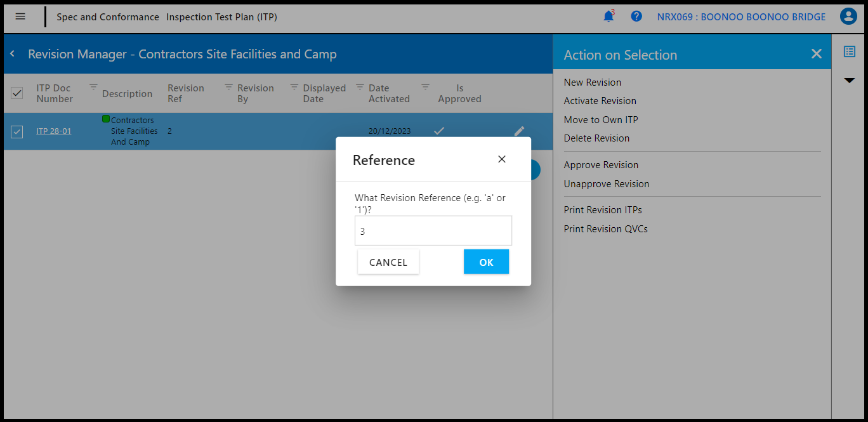Open the notifications bell

click(608, 16)
